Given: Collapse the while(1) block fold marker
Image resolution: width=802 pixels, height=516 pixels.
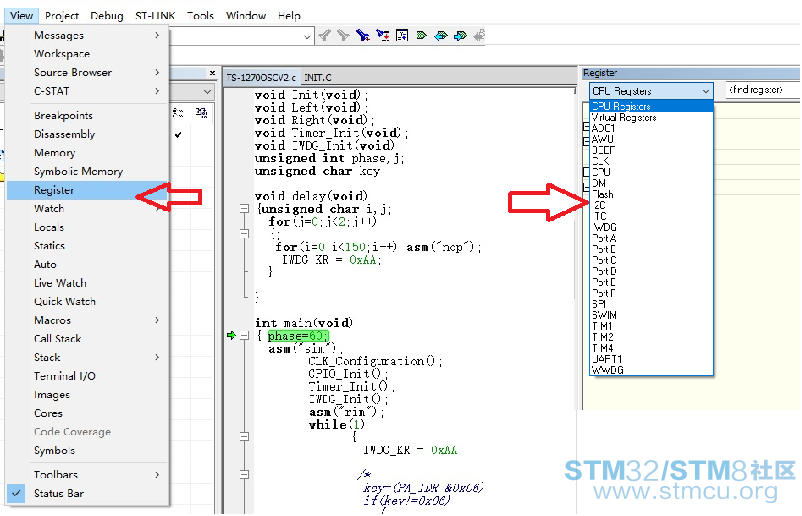Looking at the screenshot, I should (244, 437).
